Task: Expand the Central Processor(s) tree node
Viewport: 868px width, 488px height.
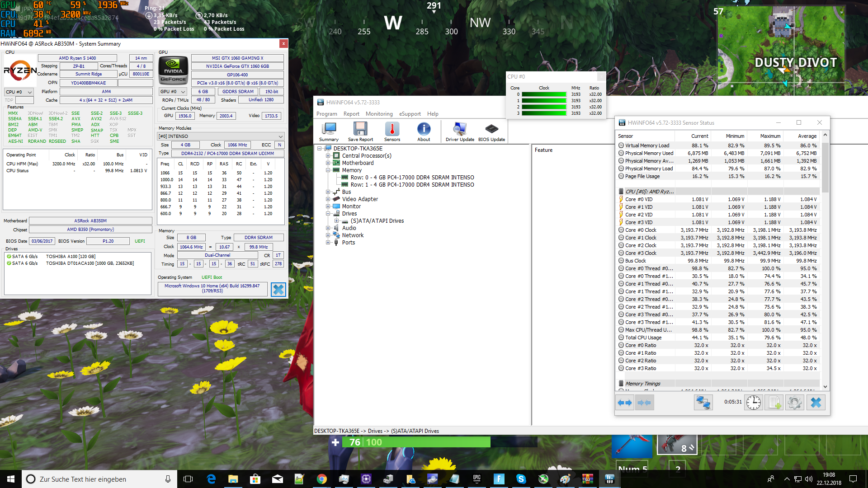Action: 328,156
